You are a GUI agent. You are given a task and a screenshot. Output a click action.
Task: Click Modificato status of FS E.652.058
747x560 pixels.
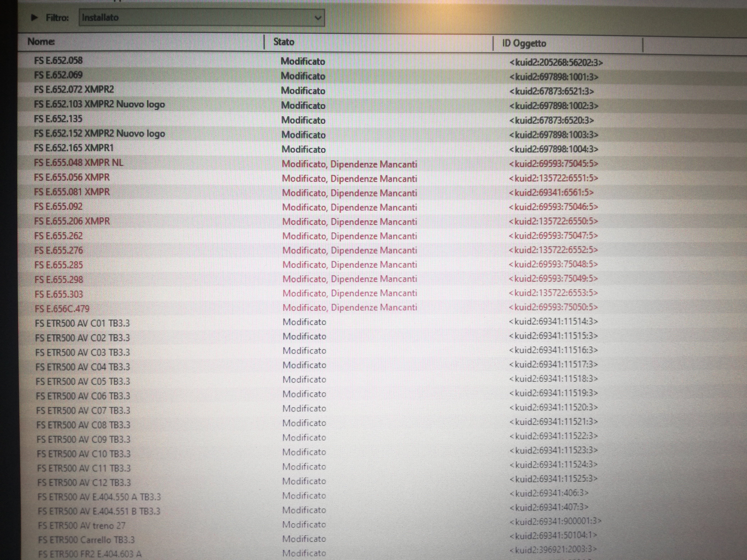[303, 61]
